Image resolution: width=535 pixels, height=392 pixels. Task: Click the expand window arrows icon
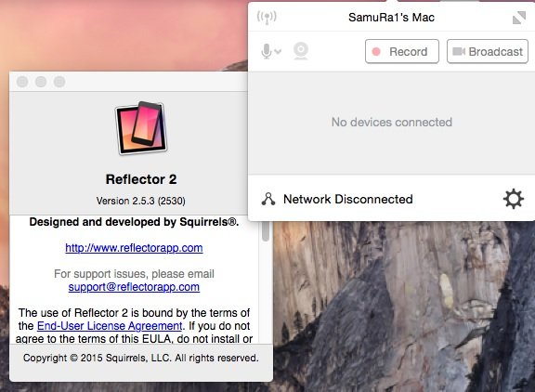[519, 18]
